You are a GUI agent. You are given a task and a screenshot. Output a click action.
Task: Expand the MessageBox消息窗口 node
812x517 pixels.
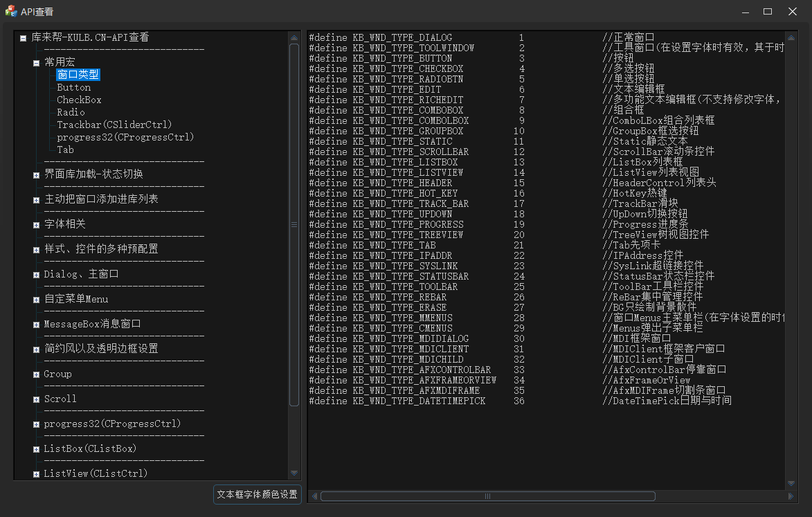[x=36, y=325]
